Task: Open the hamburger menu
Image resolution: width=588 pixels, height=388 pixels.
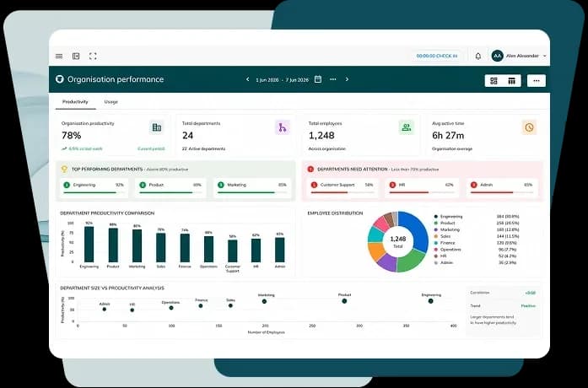Action: pyautogui.click(x=59, y=57)
